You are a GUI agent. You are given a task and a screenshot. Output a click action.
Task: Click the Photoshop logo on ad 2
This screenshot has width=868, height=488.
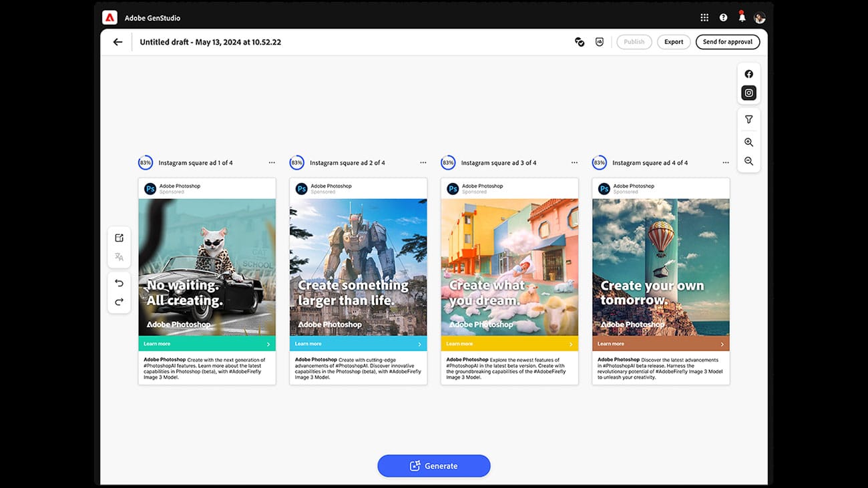coord(302,189)
